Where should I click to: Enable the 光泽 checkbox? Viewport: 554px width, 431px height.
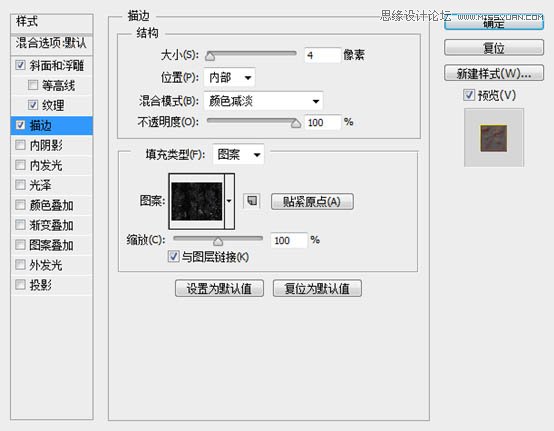pos(20,184)
